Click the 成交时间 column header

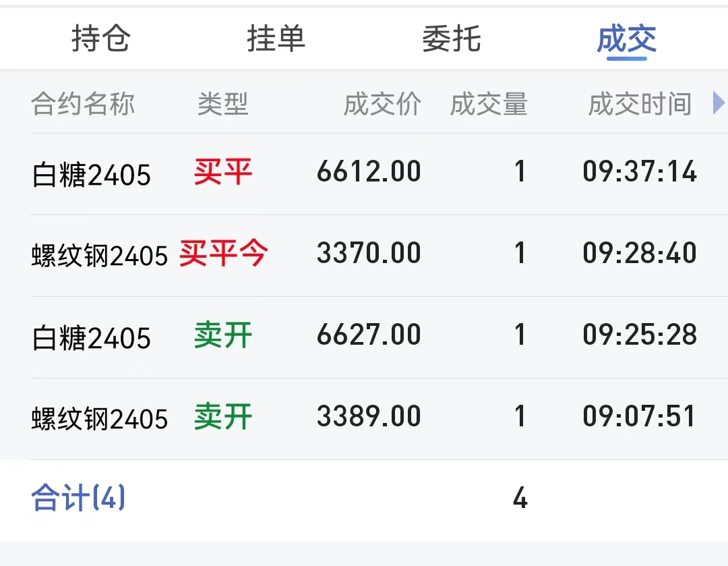[640, 105]
